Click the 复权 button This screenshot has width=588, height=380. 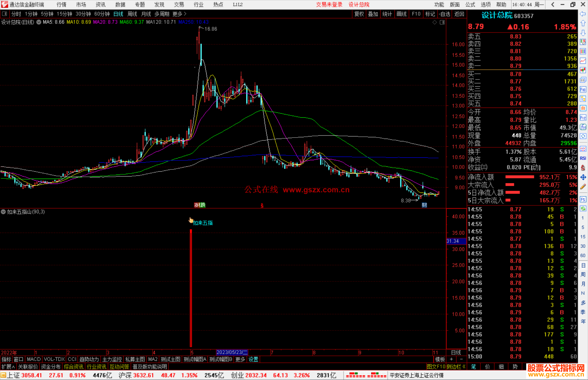click(359, 14)
